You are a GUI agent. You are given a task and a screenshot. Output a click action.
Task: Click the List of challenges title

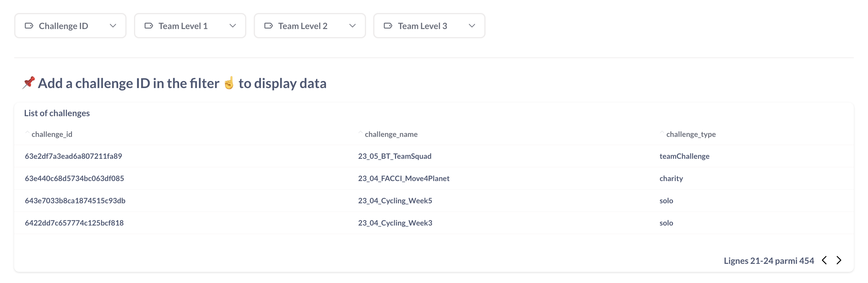click(57, 113)
